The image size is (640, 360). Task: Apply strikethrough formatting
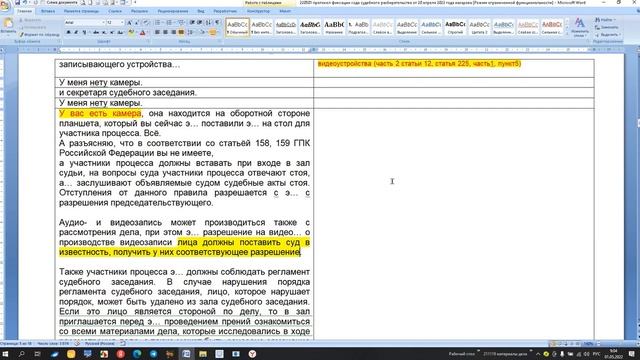(x=96, y=32)
